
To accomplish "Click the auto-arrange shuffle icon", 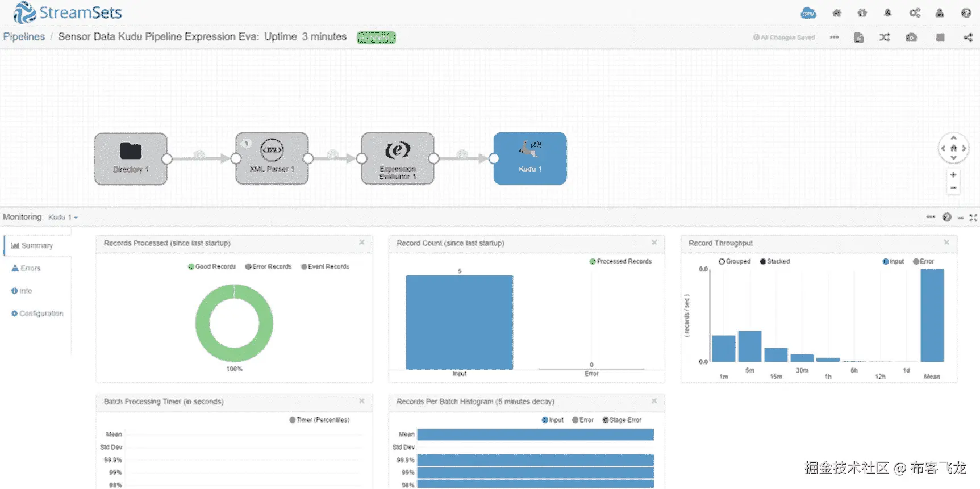I will (x=885, y=37).
